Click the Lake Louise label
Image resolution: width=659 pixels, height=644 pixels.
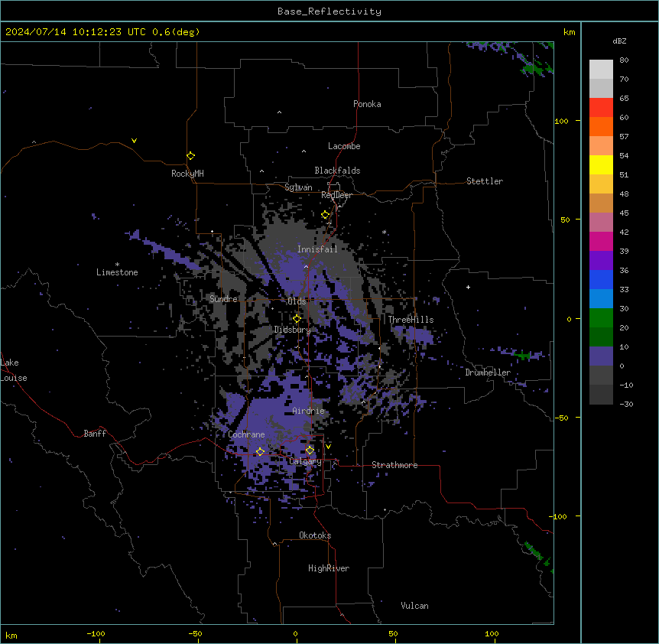[14, 370]
